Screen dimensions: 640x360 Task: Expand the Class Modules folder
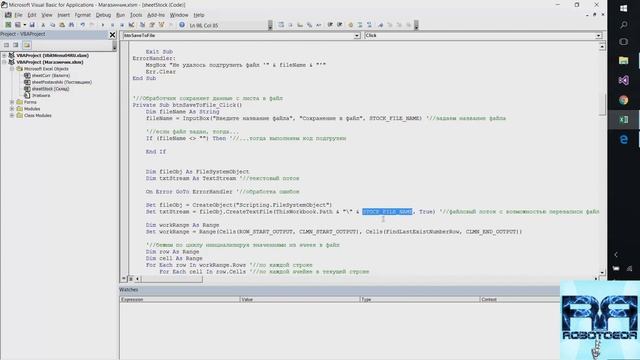(12, 116)
